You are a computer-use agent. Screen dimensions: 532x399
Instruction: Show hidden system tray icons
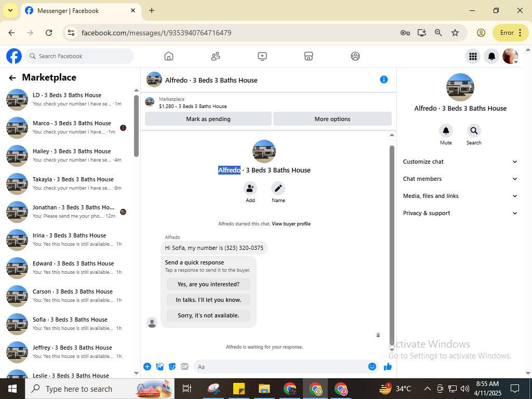tap(428, 389)
